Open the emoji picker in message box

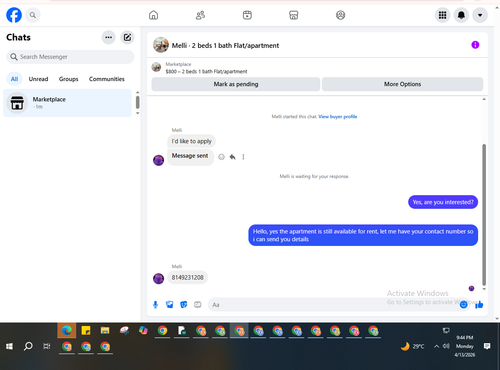pos(463,305)
